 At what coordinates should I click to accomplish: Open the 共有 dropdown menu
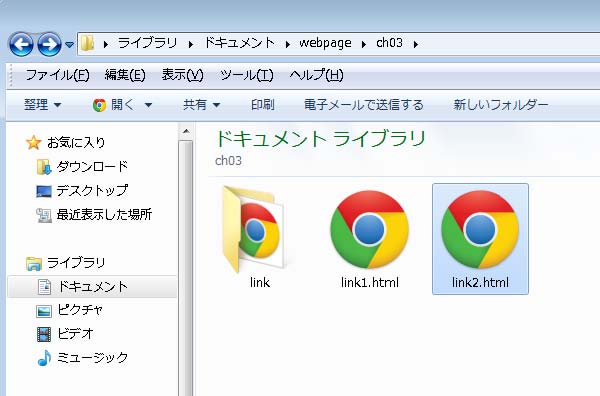[201, 104]
